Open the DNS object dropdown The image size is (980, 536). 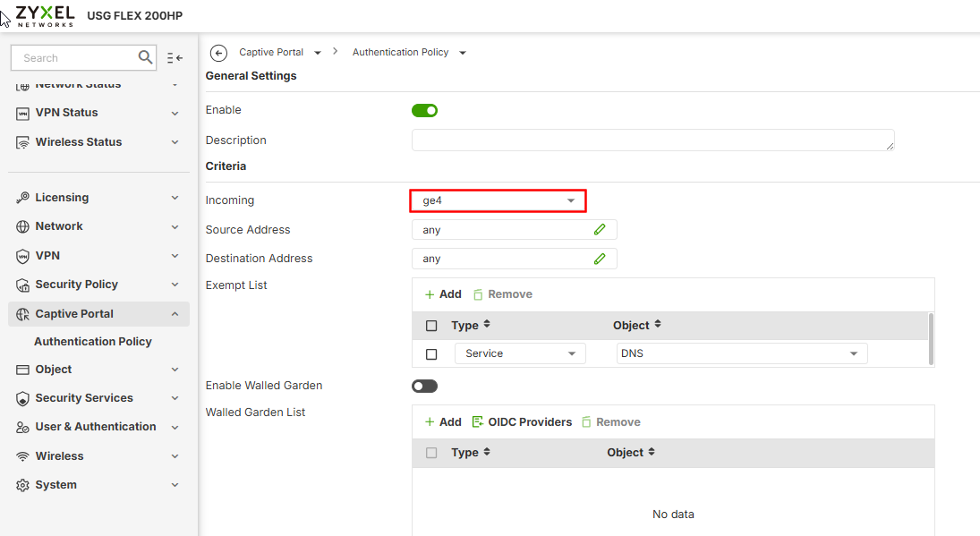click(742, 353)
